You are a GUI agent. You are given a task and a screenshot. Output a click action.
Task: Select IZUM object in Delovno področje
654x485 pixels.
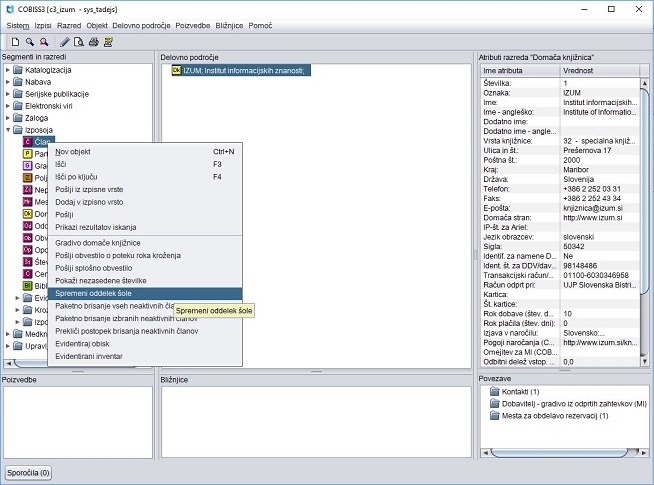pos(241,70)
